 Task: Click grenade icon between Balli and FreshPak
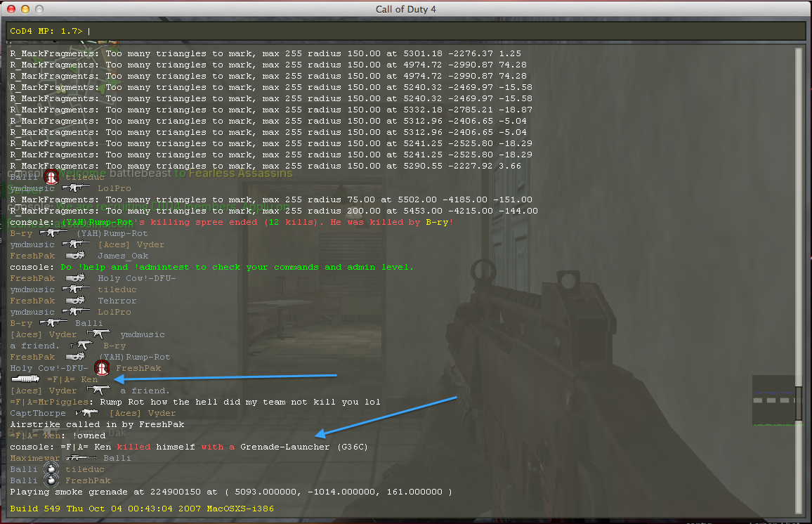[x=51, y=480]
